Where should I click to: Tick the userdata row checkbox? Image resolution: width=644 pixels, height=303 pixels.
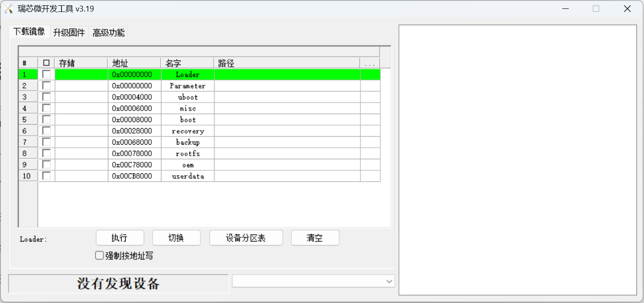click(46, 176)
